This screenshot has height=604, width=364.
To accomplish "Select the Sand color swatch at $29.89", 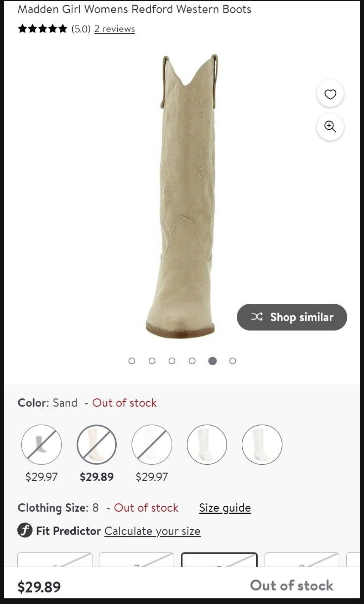I will click(x=97, y=445).
